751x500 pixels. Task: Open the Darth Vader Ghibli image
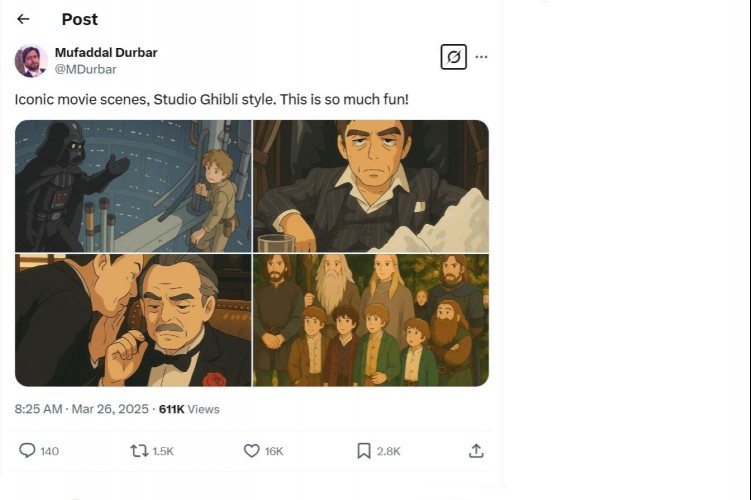[133, 186]
